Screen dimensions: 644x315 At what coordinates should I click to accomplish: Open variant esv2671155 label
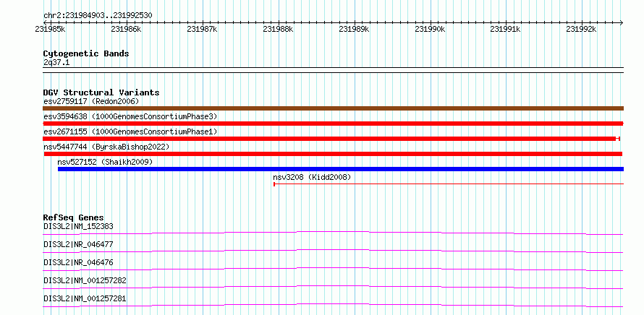click(x=130, y=131)
